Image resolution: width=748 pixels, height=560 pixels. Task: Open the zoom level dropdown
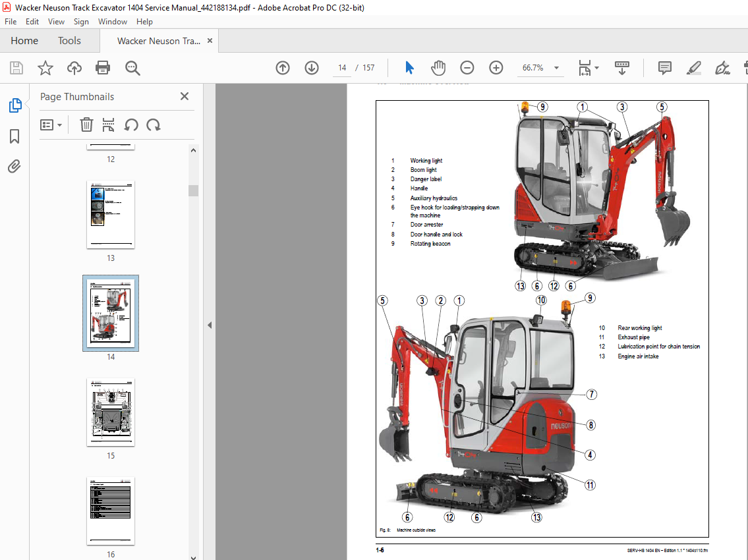(556, 68)
